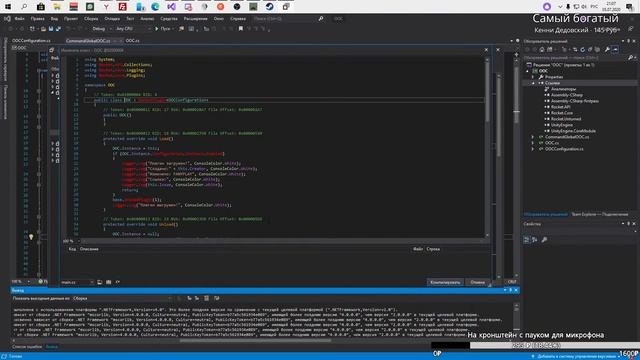Select the Rocket.Unturned reference
Viewport: 640px width, 360px height.
pos(566,119)
